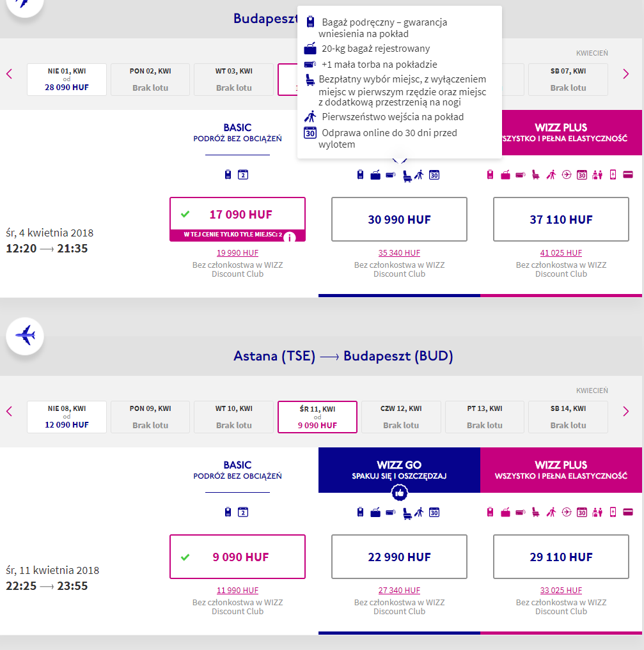This screenshot has width=644, height=650.
Task: Click WIZZ PLUS cabin bag icon, 4 kwietnia flight
Action: [x=490, y=174]
